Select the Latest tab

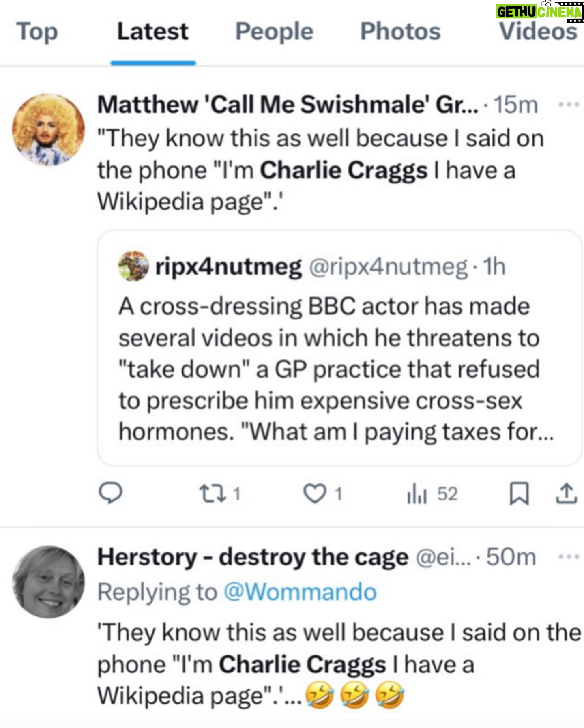tap(153, 32)
